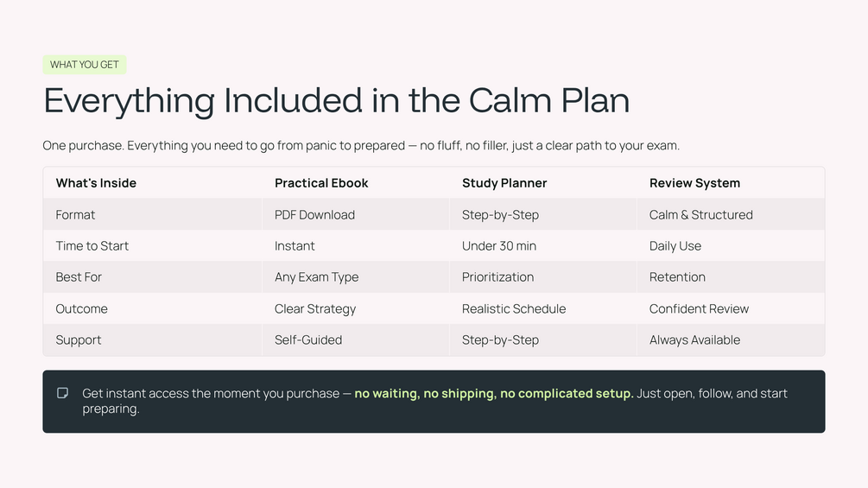Click the WHAT YOU GET green badge
Viewport: 868px width, 488px height.
point(85,65)
